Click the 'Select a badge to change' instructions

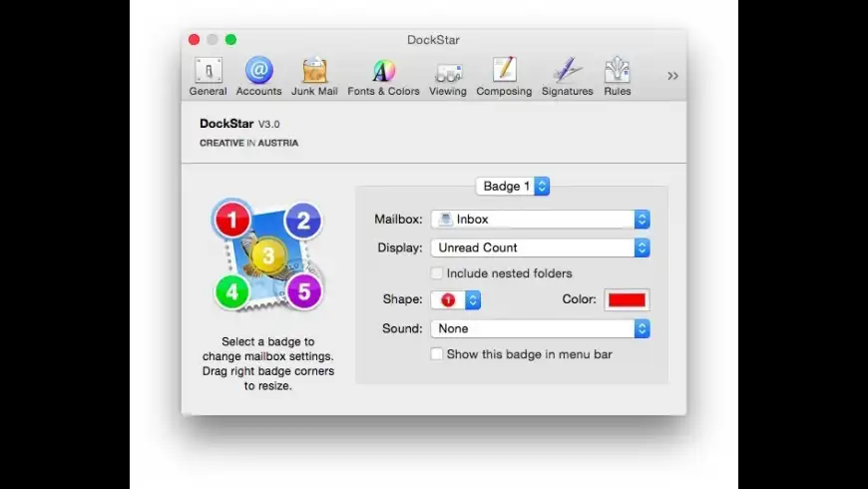268,363
